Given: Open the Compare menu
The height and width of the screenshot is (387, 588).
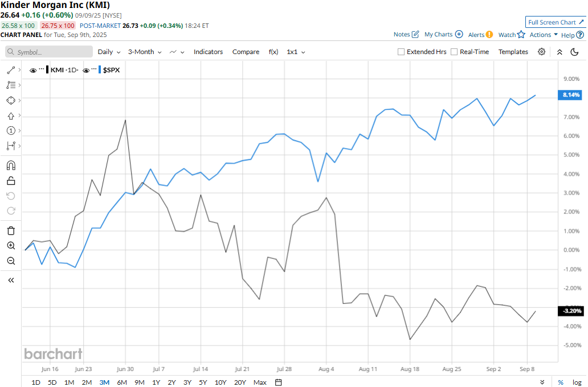Looking at the screenshot, I should point(246,52).
